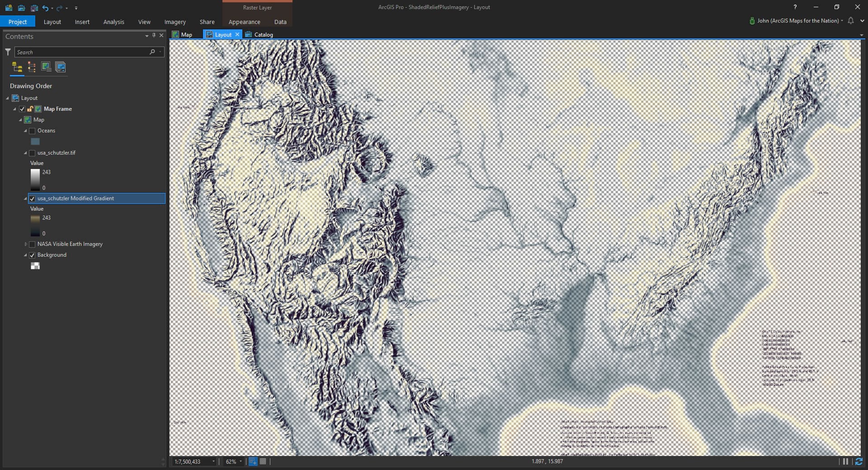Open the Appearance ribbon tab
This screenshot has width=868, height=470.
point(244,22)
